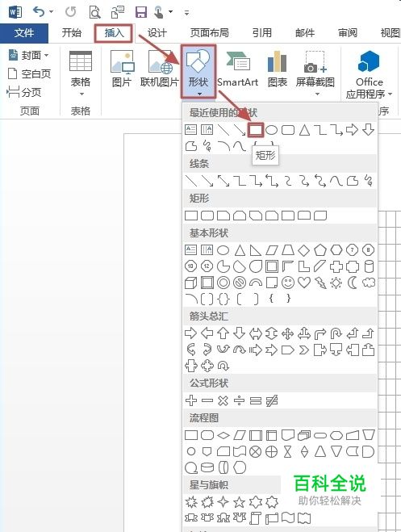401x532 pixels.
Task: Switch to the 开始 (Home) tab
Action: [72, 32]
